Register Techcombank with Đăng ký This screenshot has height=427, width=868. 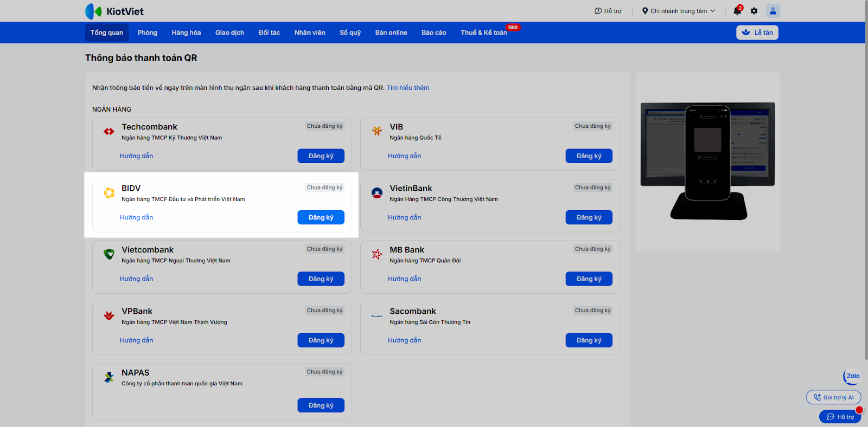tap(321, 156)
